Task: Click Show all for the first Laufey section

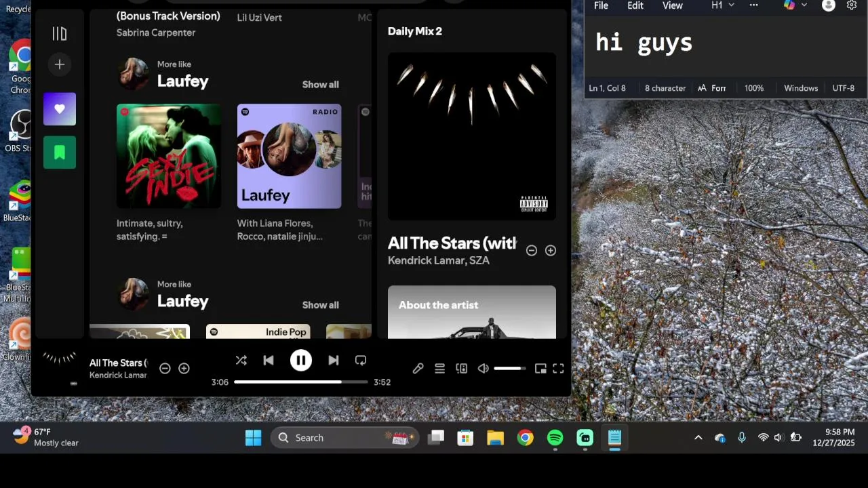Action: [321, 85]
